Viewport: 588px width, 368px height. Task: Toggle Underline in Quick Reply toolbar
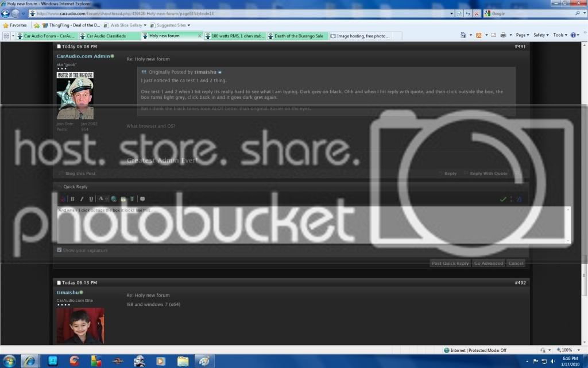pyautogui.click(x=91, y=199)
